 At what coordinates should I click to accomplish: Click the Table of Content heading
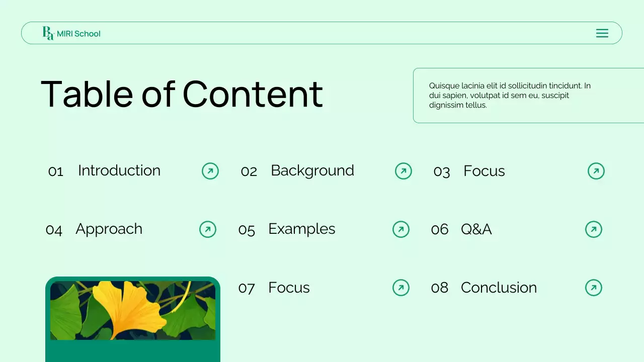point(182,94)
